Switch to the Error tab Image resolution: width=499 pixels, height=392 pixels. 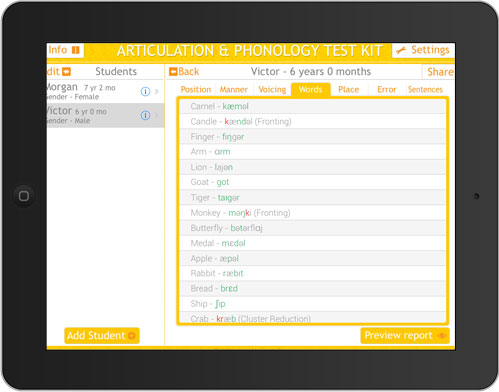tap(387, 90)
